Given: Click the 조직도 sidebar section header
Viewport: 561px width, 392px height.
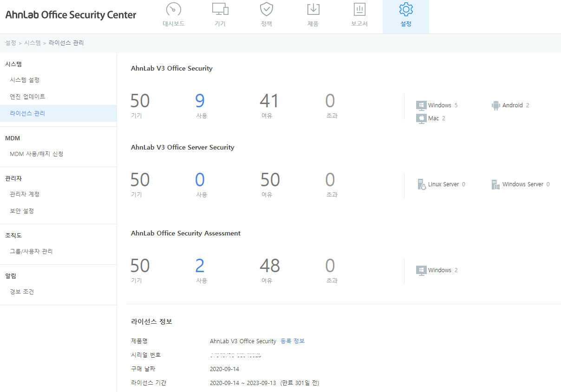Looking at the screenshot, I should [x=13, y=235].
